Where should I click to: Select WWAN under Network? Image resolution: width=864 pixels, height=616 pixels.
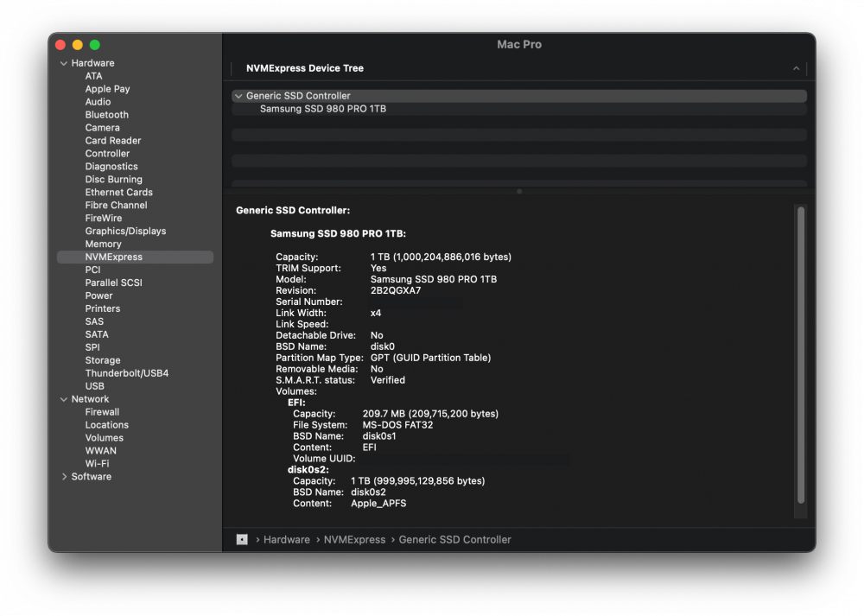tap(100, 451)
